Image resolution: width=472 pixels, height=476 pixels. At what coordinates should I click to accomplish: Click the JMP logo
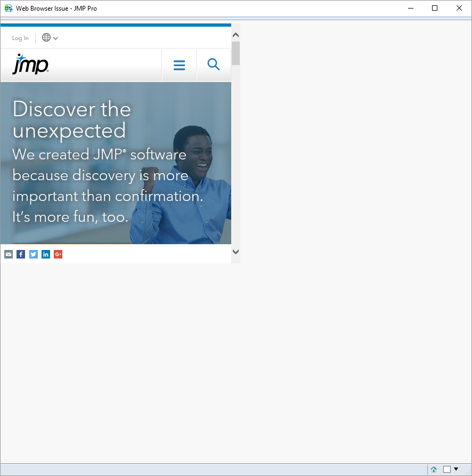point(30,64)
